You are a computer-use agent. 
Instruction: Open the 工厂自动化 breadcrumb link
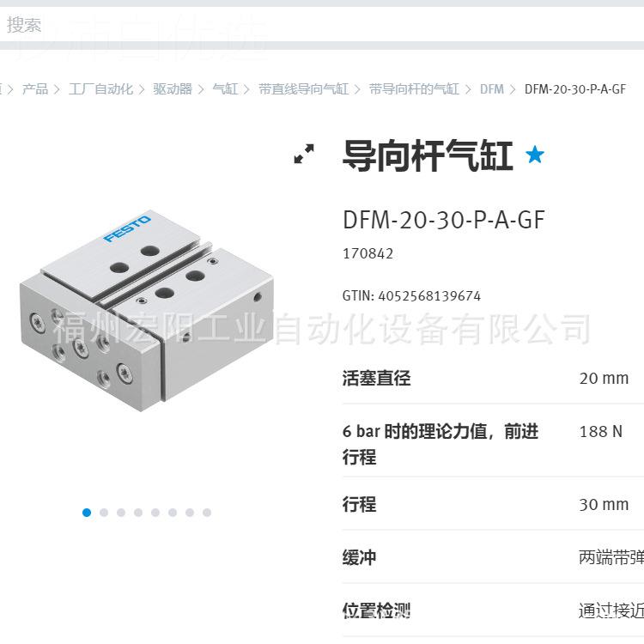pos(100,88)
